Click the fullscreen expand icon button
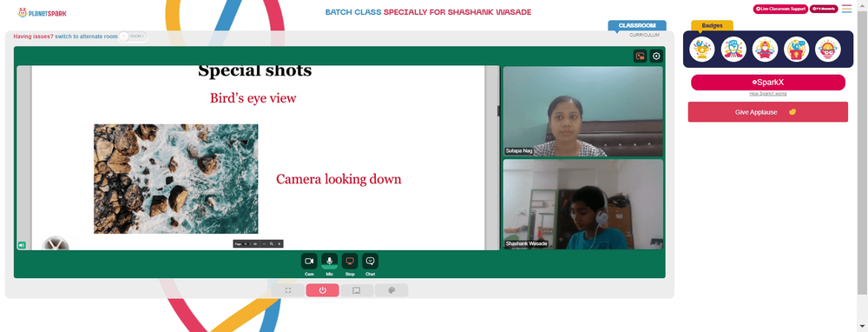The image size is (868, 332). pos(288,290)
